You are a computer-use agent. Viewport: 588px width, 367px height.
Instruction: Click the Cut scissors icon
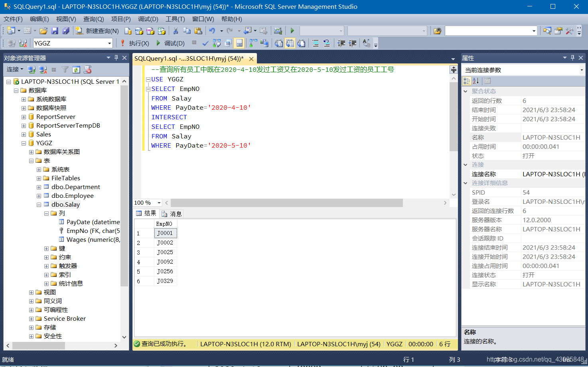click(x=176, y=31)
